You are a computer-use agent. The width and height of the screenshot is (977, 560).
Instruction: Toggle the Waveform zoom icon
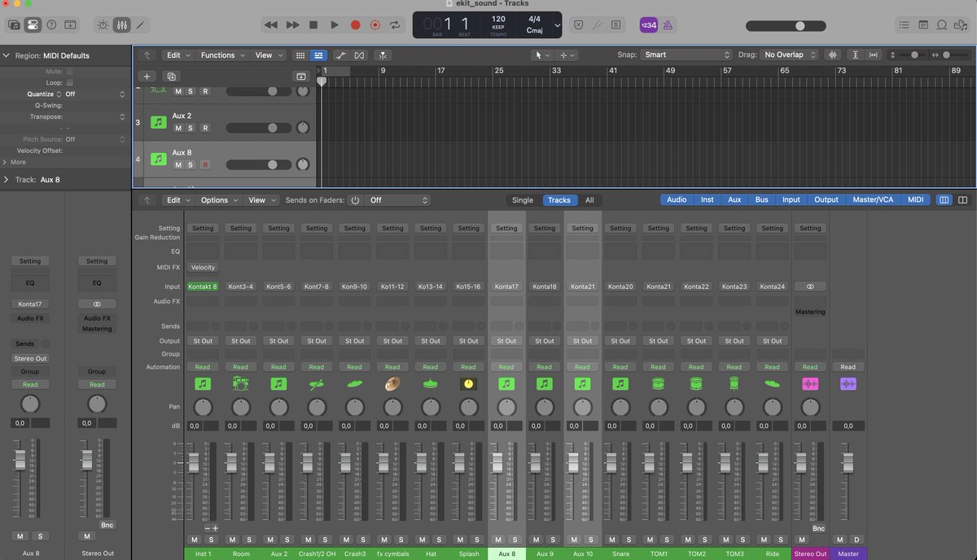(x=832, y=55)
